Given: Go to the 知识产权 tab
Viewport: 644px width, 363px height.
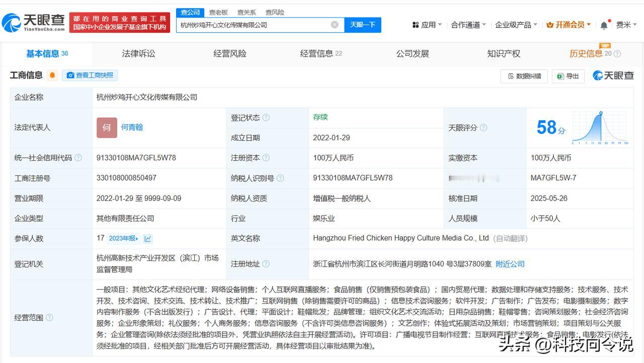Looking at the screenshot, I should (x=504, y=54).
